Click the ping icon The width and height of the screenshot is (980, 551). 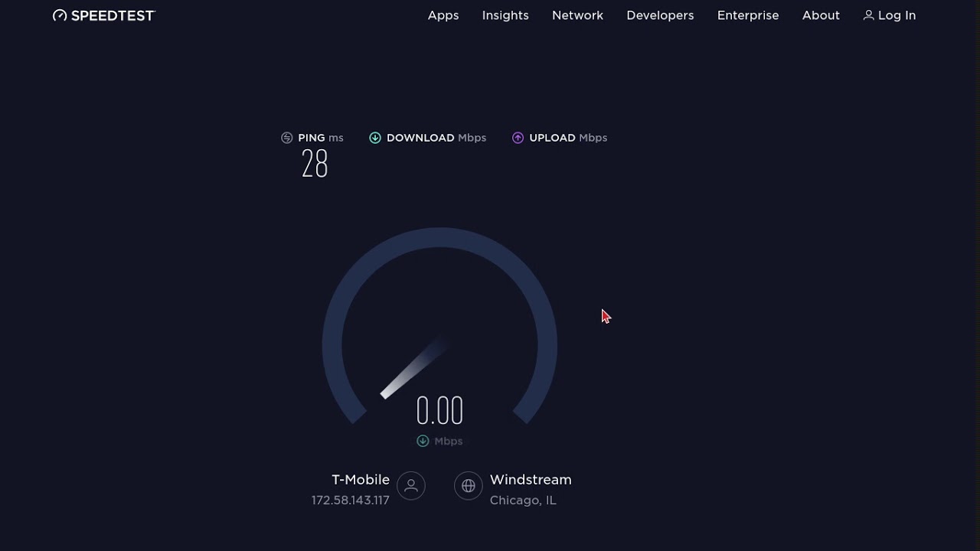click(287, 138)
